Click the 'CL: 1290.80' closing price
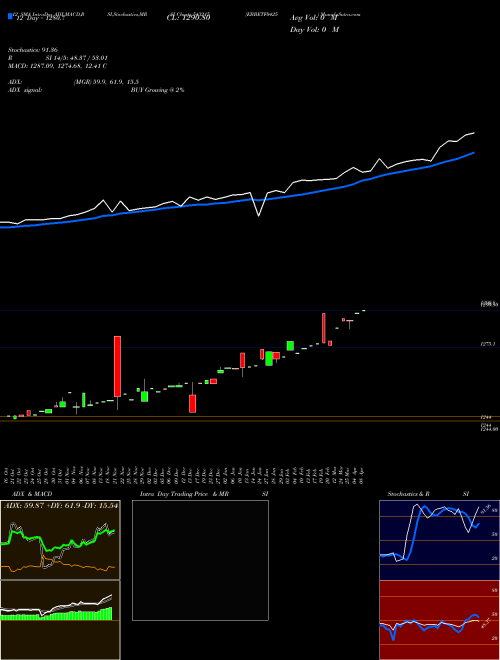 coord(188,18)
